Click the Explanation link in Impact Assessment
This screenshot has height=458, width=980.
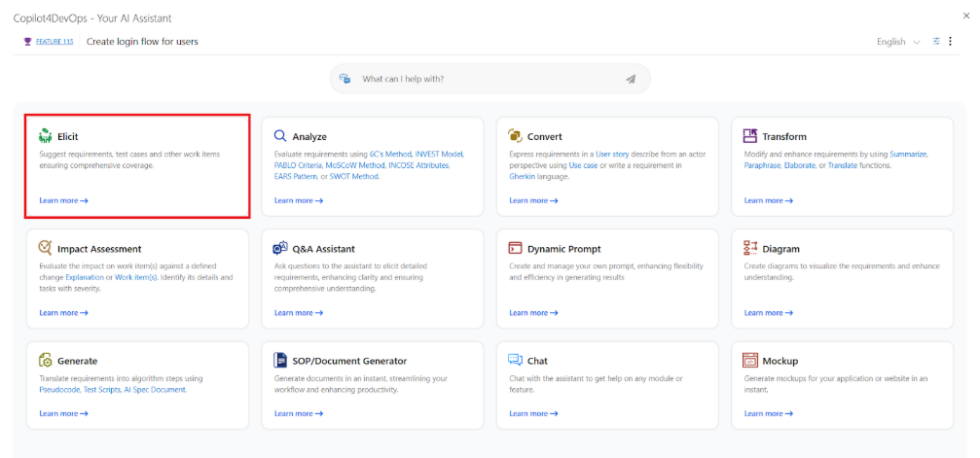[x=85, y=277]
